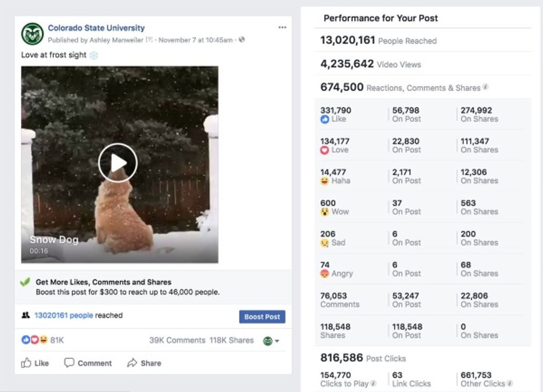Click the blue Like reaction bubble beside 81K
Screen dimensions: 543x392
pyautogui.click(x=26, y=340)
